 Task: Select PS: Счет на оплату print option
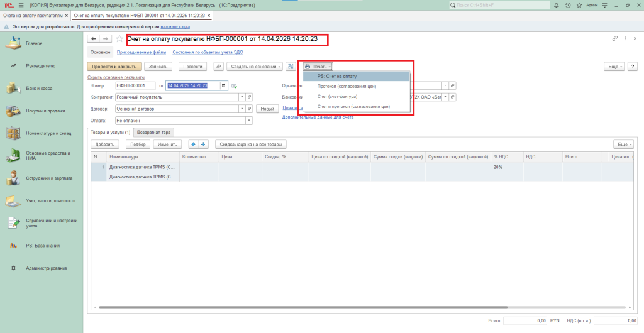pos(341,76)
